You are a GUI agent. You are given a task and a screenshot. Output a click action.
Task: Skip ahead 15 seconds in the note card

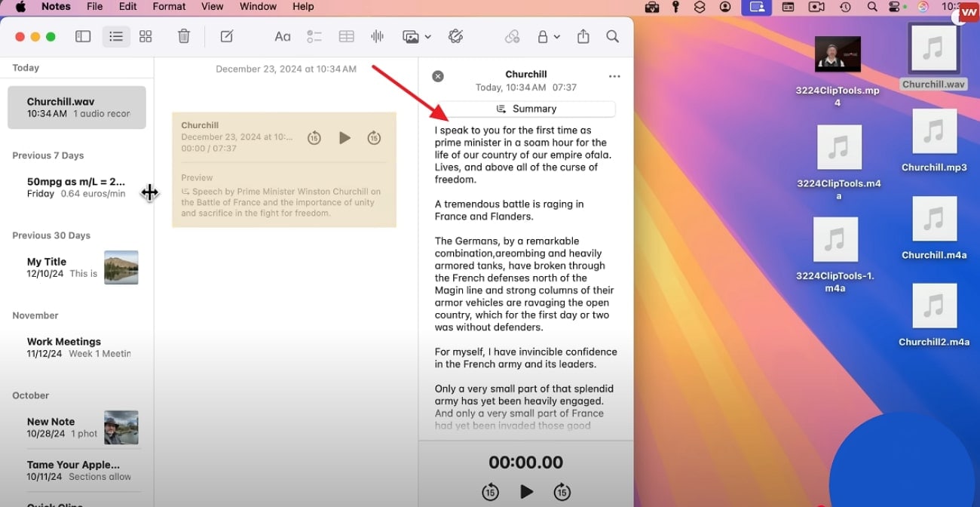374,138
